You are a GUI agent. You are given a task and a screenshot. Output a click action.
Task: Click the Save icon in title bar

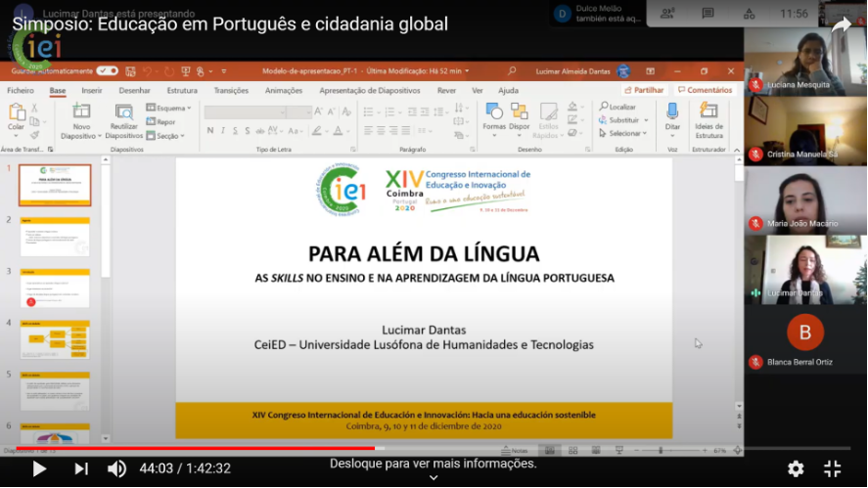(131, 71)
